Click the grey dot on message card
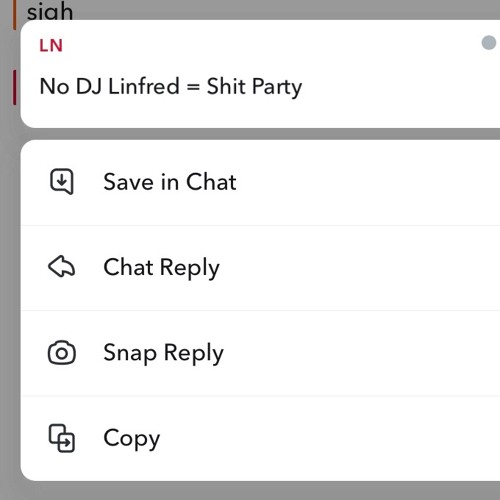Screen dimensions: 500x500 click(489, 43)
